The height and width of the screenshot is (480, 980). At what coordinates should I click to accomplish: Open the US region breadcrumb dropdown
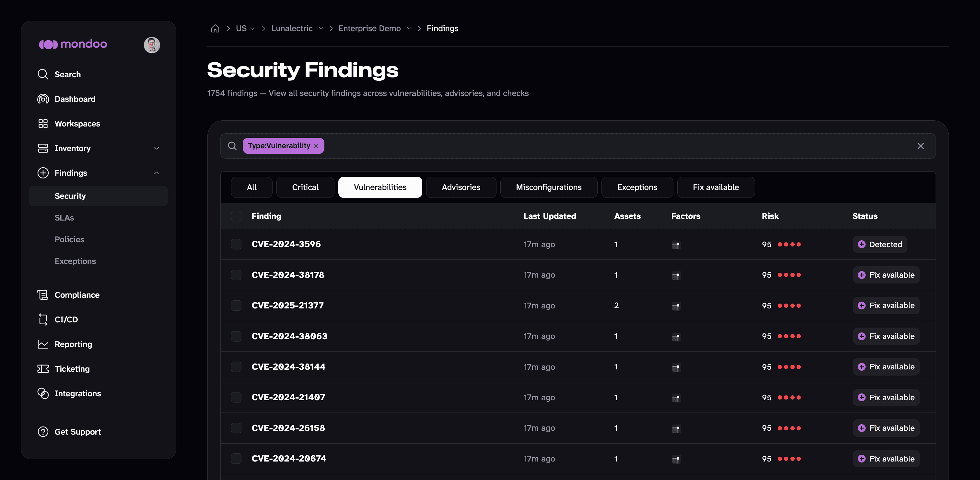click(x=245, y=29)
